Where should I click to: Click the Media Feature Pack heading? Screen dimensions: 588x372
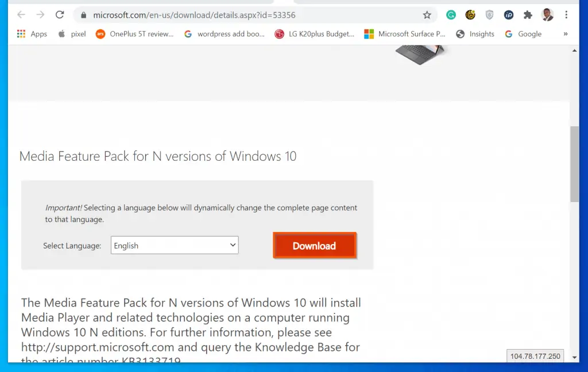158,156
